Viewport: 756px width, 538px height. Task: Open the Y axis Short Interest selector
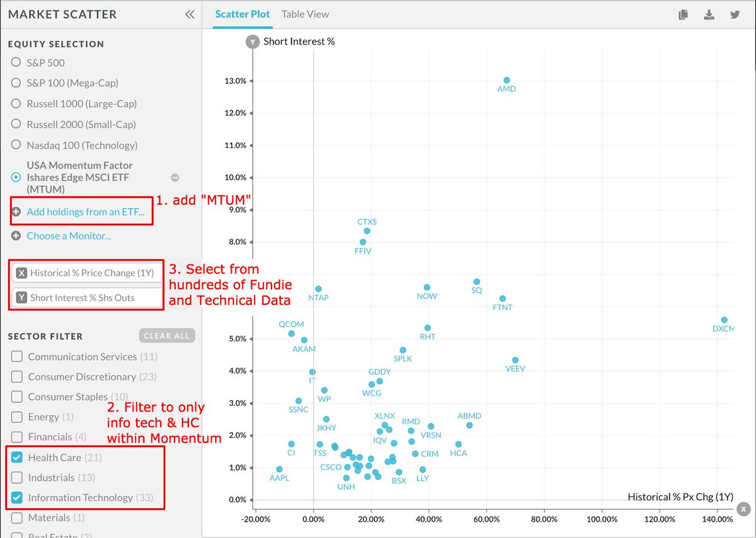point(86,297)
